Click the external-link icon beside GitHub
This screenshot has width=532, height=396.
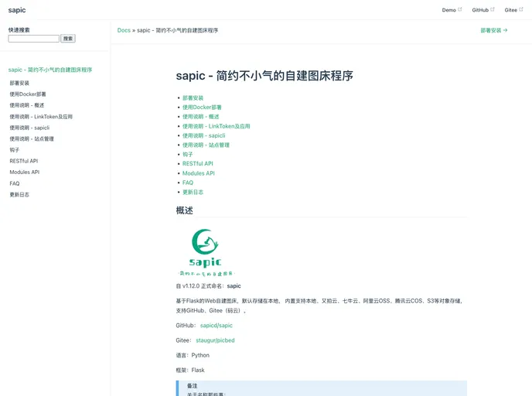[493, 9]
